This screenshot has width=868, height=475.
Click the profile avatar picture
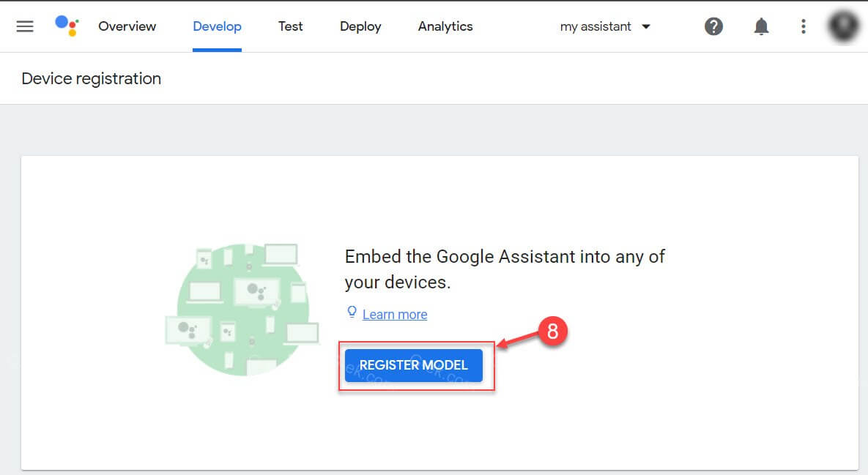pyautogui.click(x=842, y=26)
